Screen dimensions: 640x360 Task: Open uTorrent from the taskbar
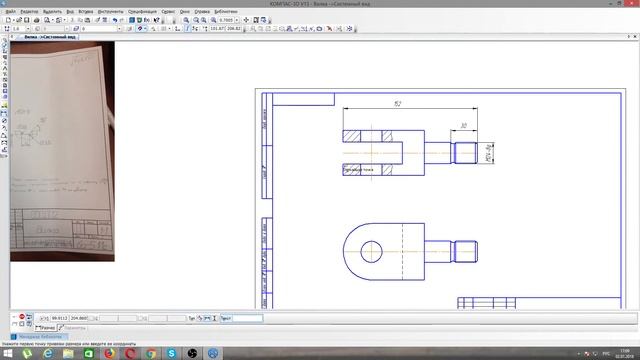[27, 353]
